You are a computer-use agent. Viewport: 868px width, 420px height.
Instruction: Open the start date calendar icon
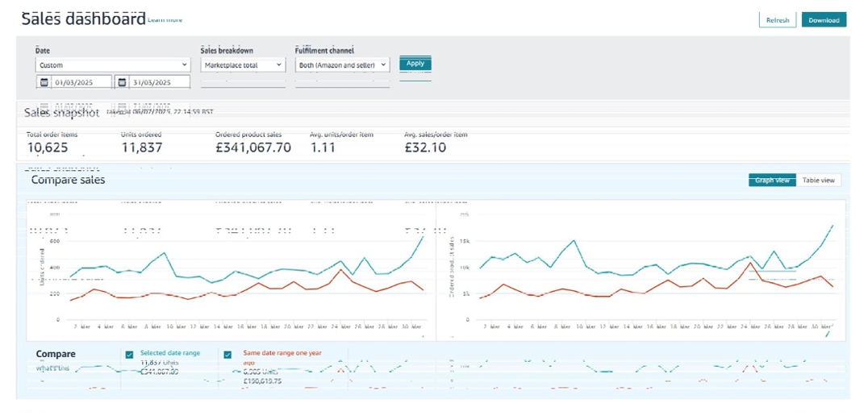click(x=44, y=82)
